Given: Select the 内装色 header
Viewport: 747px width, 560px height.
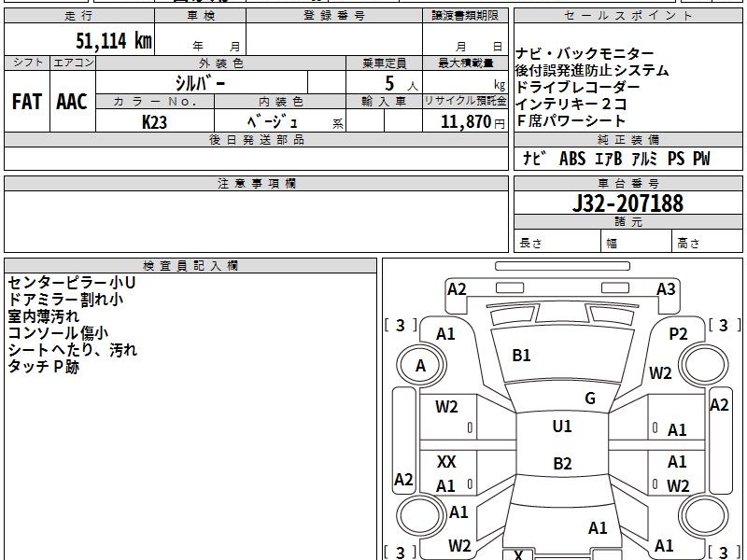Looking at the screenshot, I should [x=281, y=102].
